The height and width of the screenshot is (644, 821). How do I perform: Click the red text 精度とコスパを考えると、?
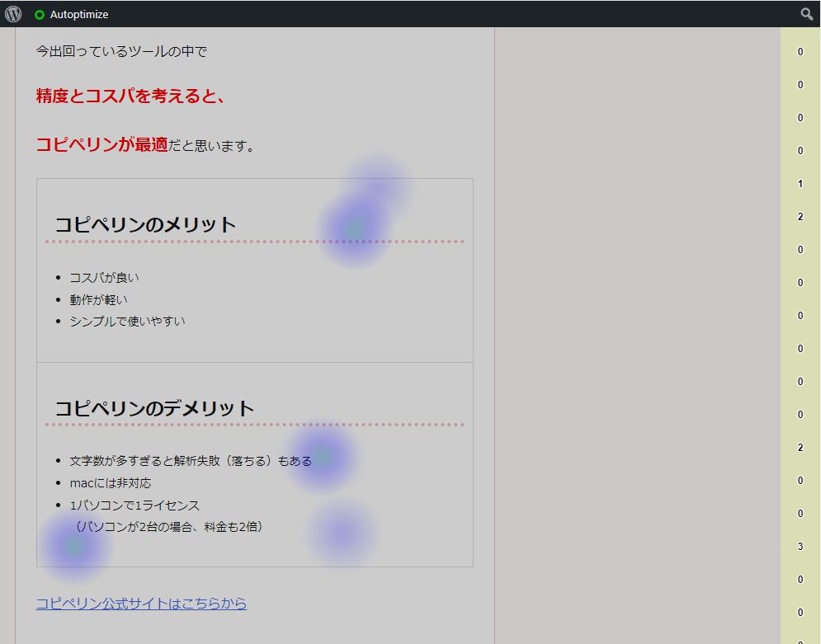pyautogui.click(x=130, y=96)
